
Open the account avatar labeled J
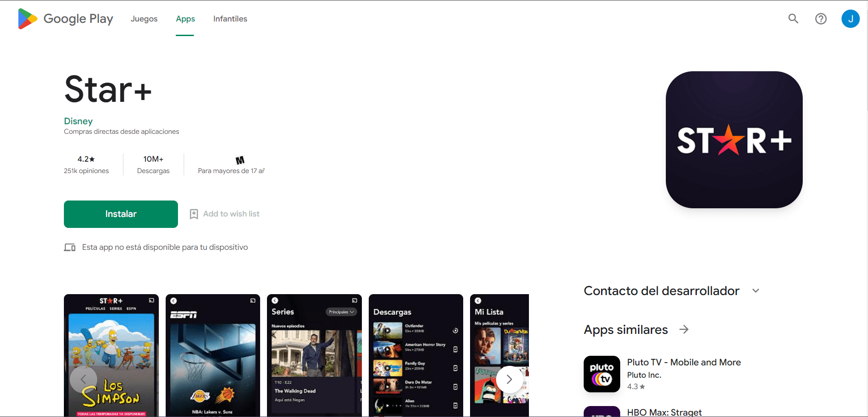(850, 19)
